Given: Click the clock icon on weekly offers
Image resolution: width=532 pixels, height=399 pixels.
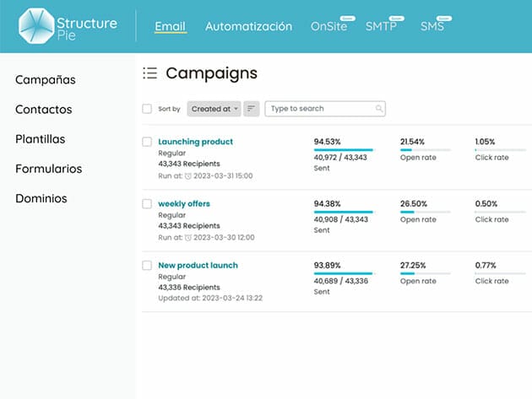Looking at the screenshot, I should [x=188, y=238].
